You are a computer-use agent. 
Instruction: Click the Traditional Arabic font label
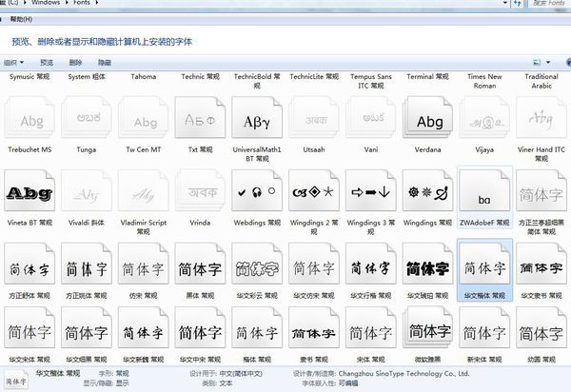[541, 81]
